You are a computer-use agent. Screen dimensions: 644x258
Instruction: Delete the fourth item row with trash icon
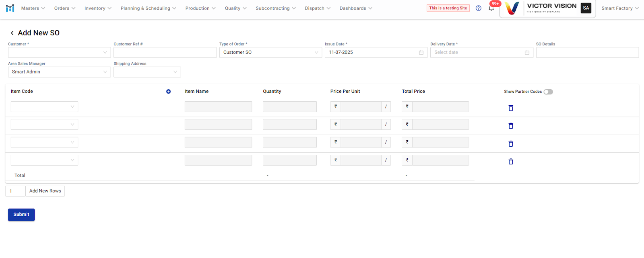[510, 161]
